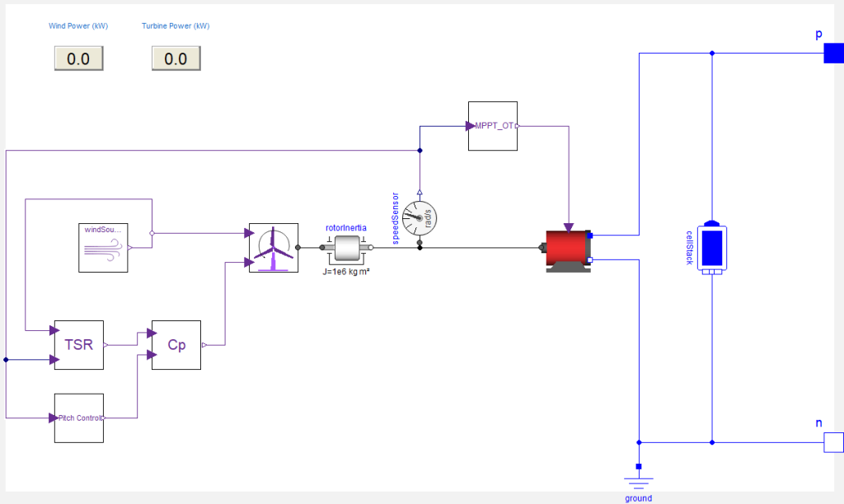Select the Cp block
The image size is (844, 504).
click(x=176, y=345)
